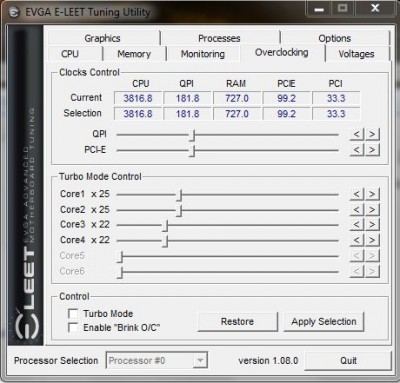Screen dimensions: 400x383
Task: Click the EVGA logo icon in title bar
Action: (14, 13)
